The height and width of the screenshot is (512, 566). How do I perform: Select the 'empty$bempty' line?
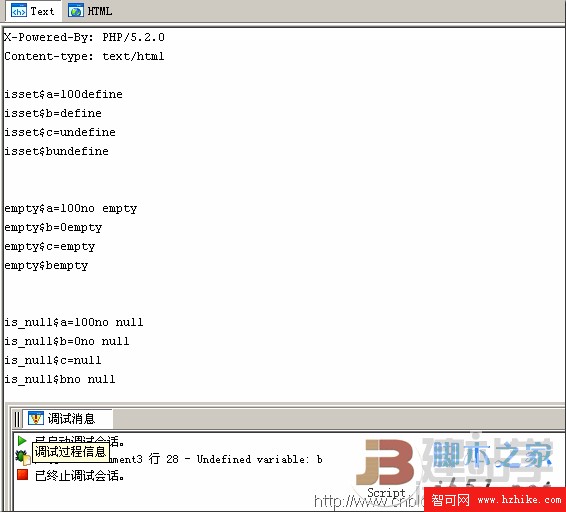coord(46,265)
